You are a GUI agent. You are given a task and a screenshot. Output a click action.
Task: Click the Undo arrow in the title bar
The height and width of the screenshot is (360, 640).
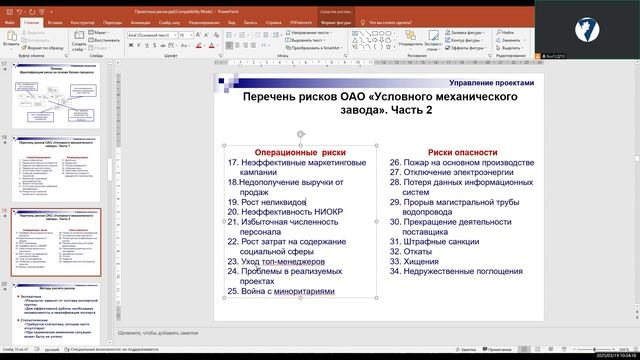[x=19, y=12]
